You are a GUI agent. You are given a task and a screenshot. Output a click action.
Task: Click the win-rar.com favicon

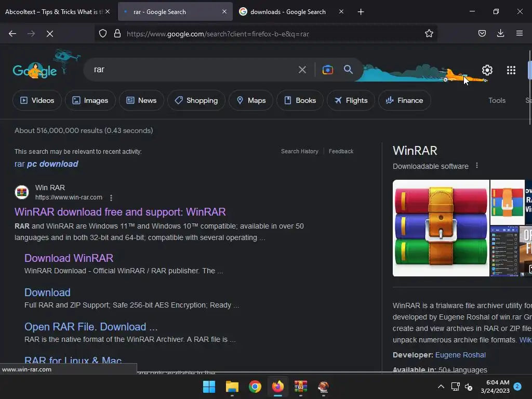click(22, 192)
